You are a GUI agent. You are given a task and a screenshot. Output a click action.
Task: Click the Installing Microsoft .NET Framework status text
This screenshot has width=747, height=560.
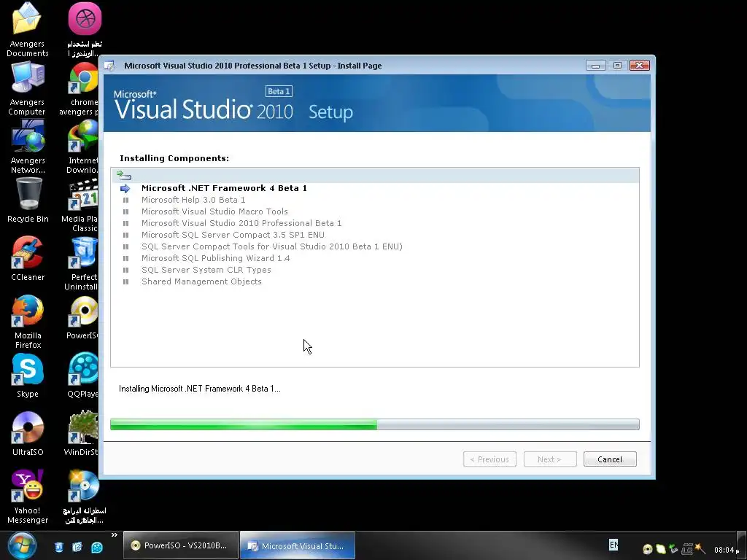pyautogui.click(x=200, y=389)
